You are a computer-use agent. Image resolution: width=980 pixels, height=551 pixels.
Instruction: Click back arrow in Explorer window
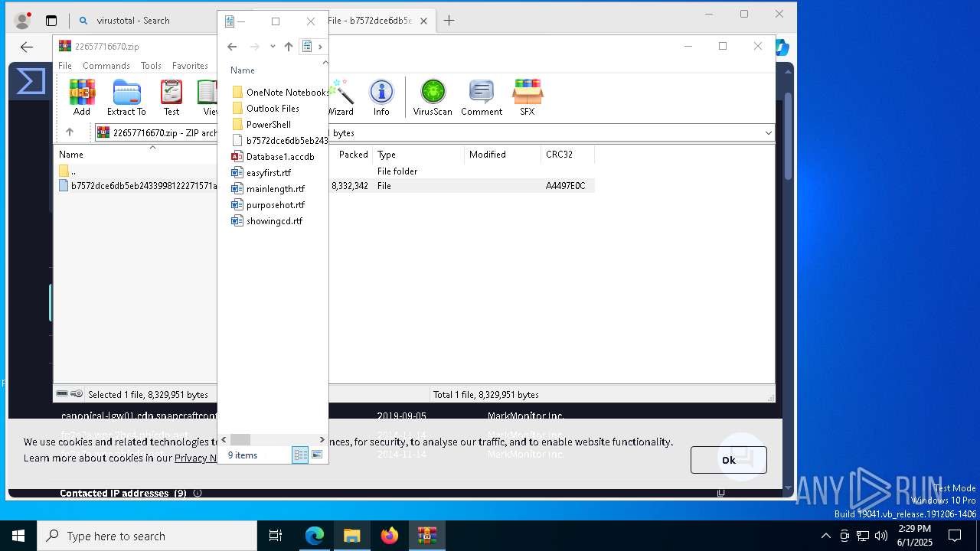(232, 47)
